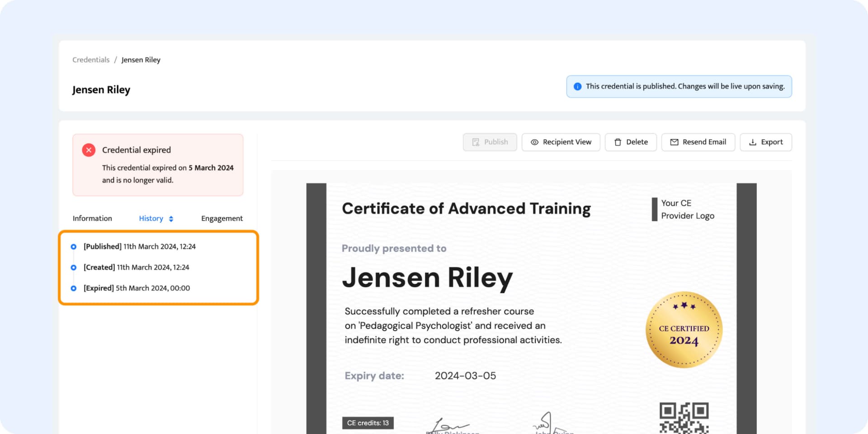
Task: Click the trash icon for Delete
Action: pyautogui.click(x=618, y=142)
